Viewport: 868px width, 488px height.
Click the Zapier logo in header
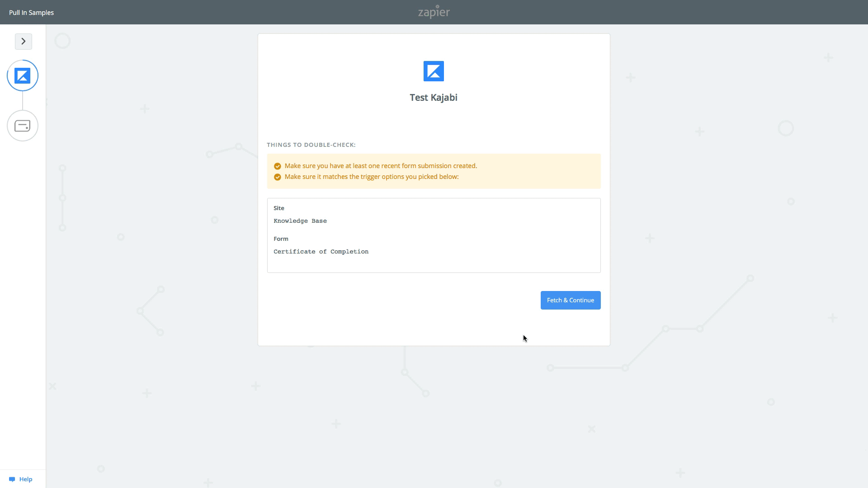[434, 12]
